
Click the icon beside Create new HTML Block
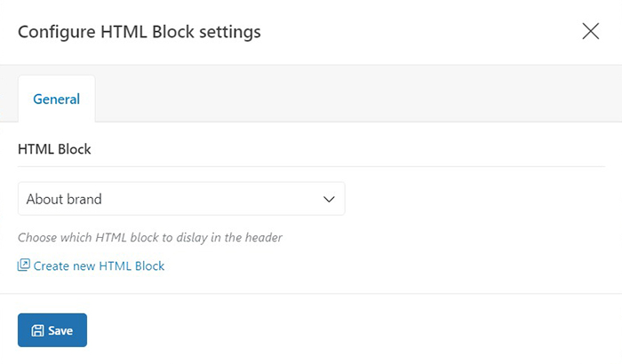pos(24,265)
